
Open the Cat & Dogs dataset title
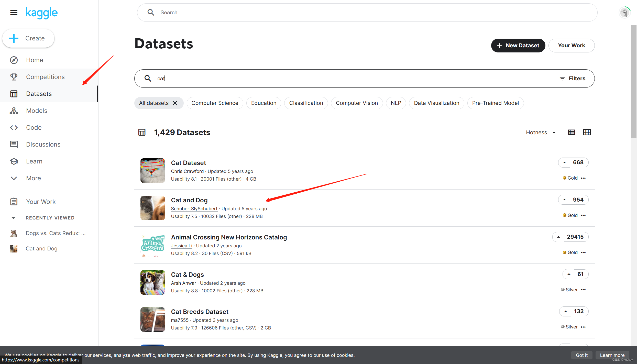(188, 275)
